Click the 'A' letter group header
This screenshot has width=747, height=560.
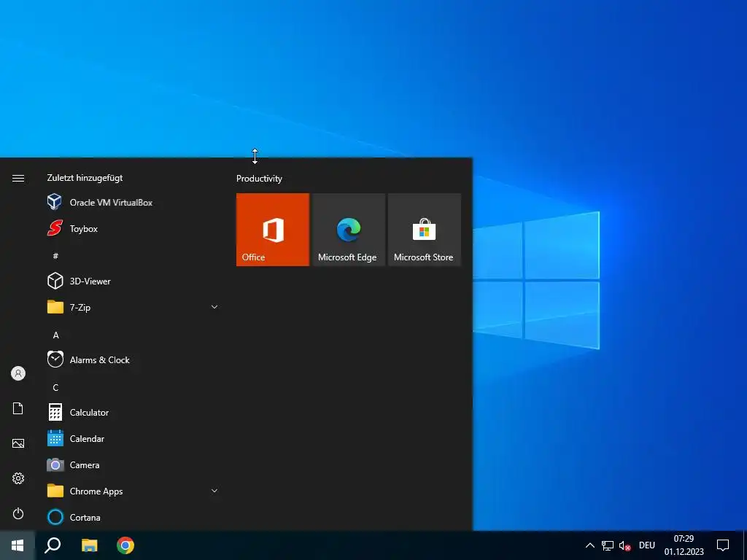pyautogui.click(x=55, y=335)
